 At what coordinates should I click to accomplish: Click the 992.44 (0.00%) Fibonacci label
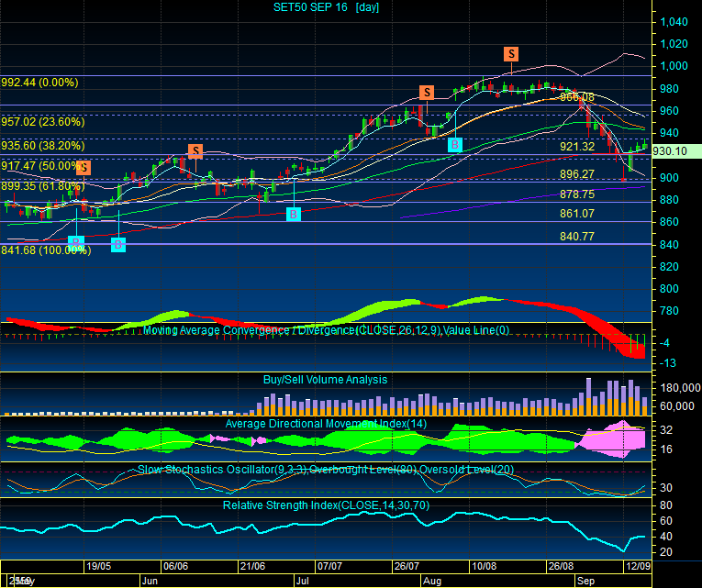point(39,83)
